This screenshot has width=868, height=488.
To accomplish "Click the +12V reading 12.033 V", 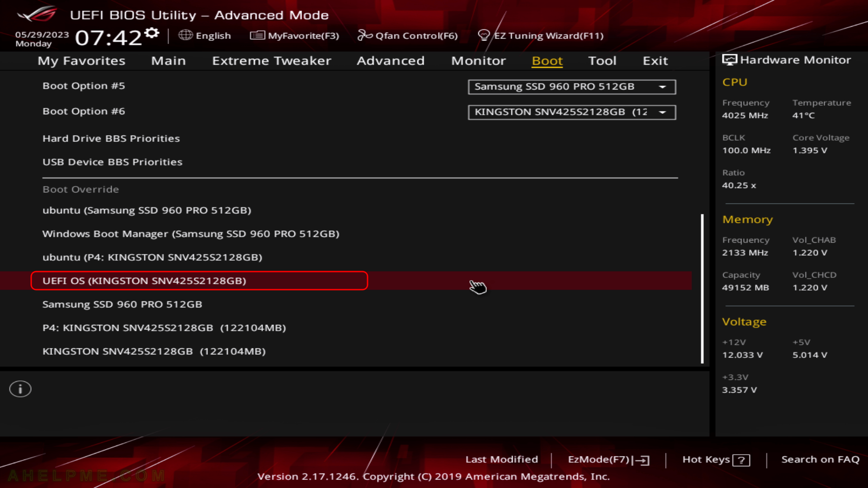I will click(x=742, y=355).
